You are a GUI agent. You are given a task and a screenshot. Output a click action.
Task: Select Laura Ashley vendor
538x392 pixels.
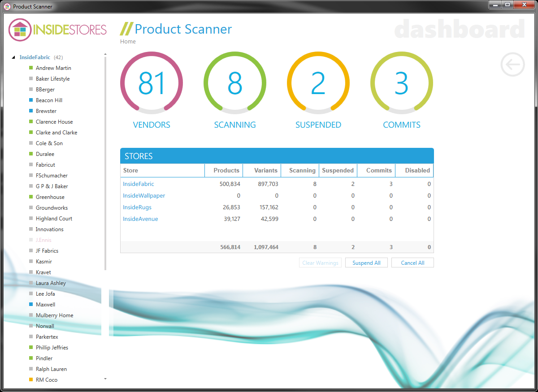[x=51, y=283]
